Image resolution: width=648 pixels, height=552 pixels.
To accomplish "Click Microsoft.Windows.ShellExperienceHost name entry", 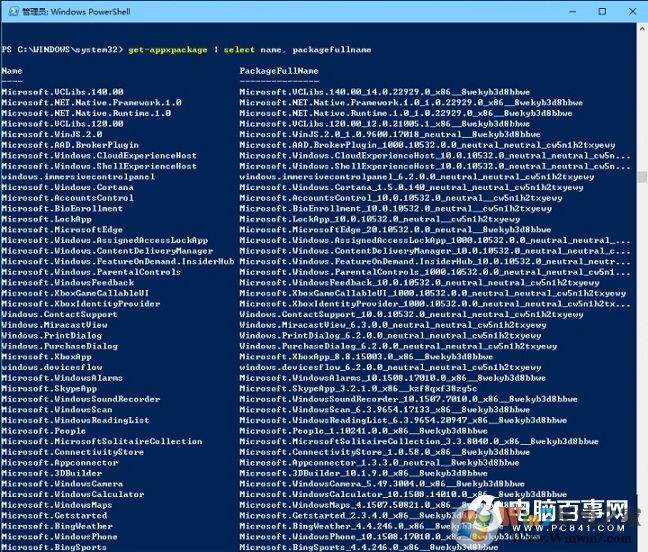I will pyautogui.click(x=99, y=166).
